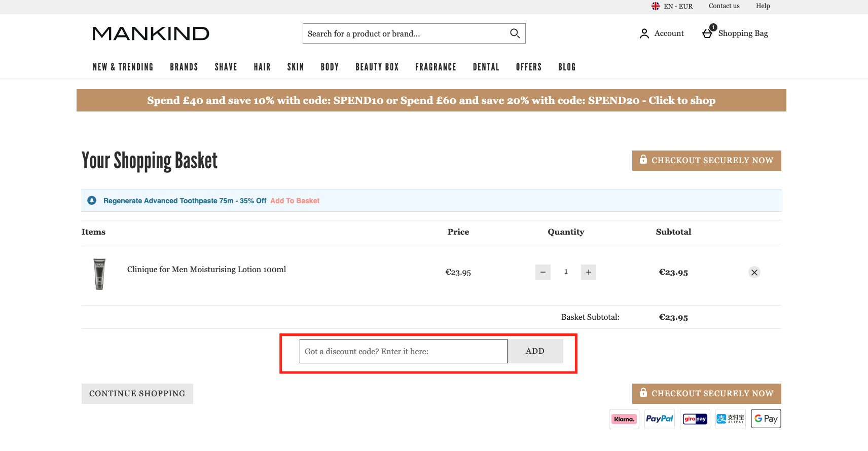Open the Shopping Bag basket icon
Screen dimensions: 868x451
707,33
